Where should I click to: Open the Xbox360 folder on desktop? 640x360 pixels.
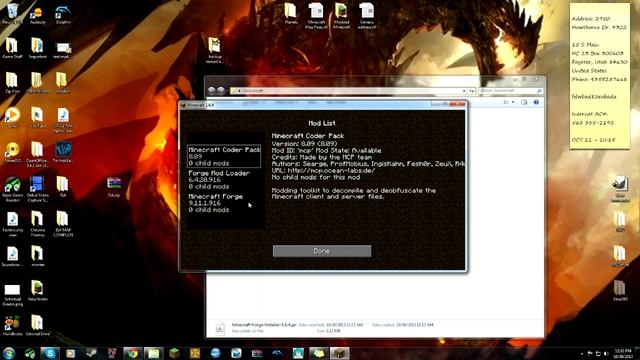(x=620, y=290)
